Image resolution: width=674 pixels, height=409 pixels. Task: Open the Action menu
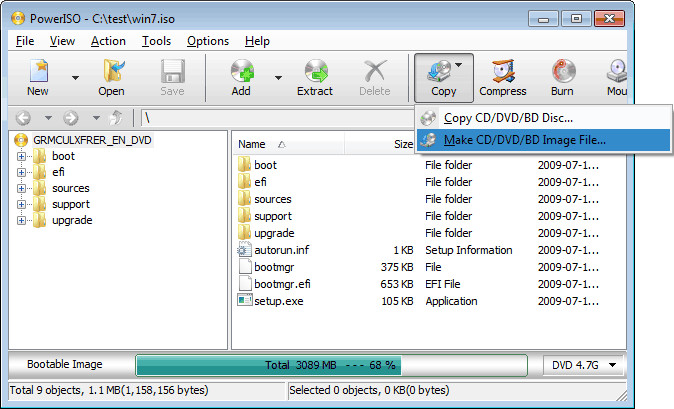108,41
